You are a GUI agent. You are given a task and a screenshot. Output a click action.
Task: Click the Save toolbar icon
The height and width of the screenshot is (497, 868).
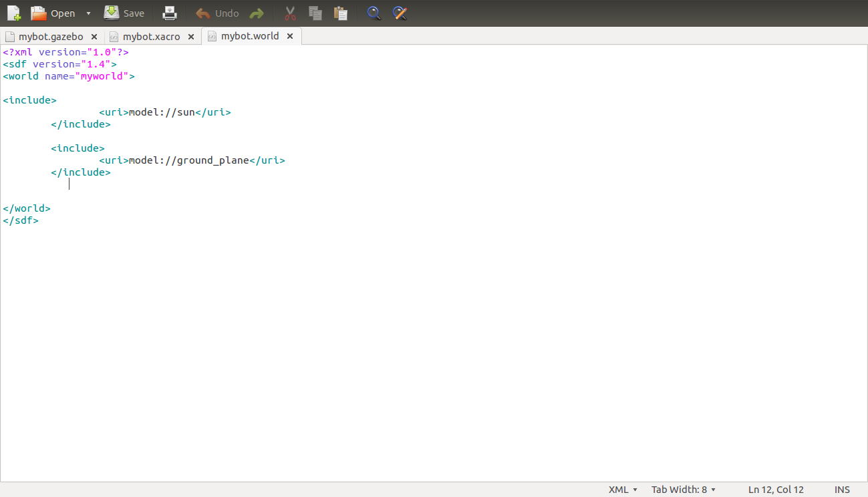112,13
